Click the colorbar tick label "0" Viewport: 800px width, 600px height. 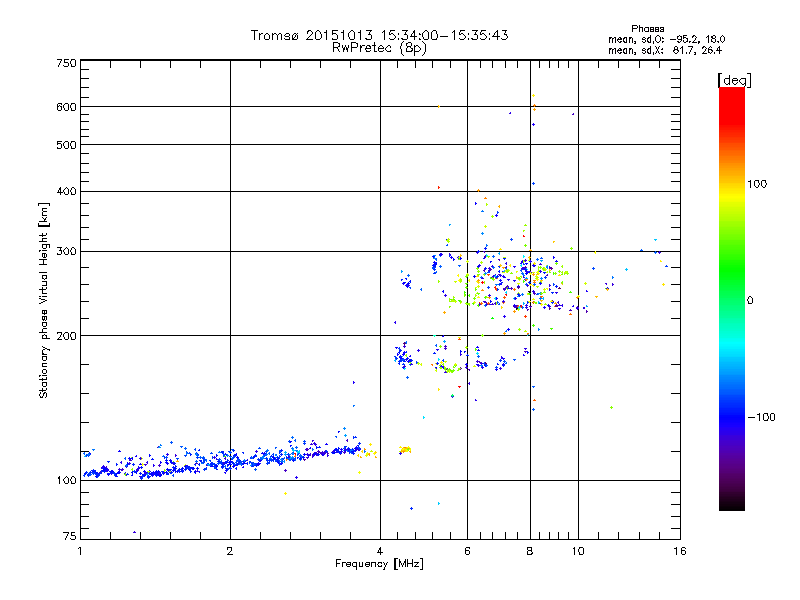(750, 301)
